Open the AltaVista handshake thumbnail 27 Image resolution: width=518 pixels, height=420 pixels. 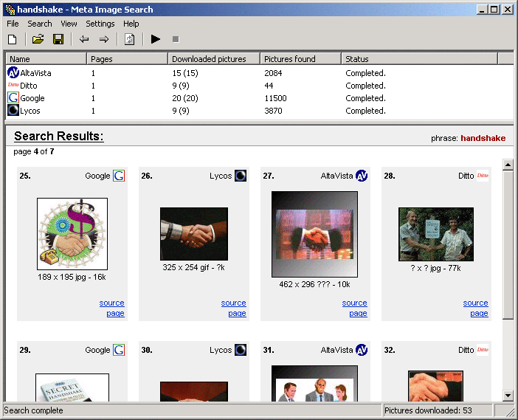click(x=314, y=234)
